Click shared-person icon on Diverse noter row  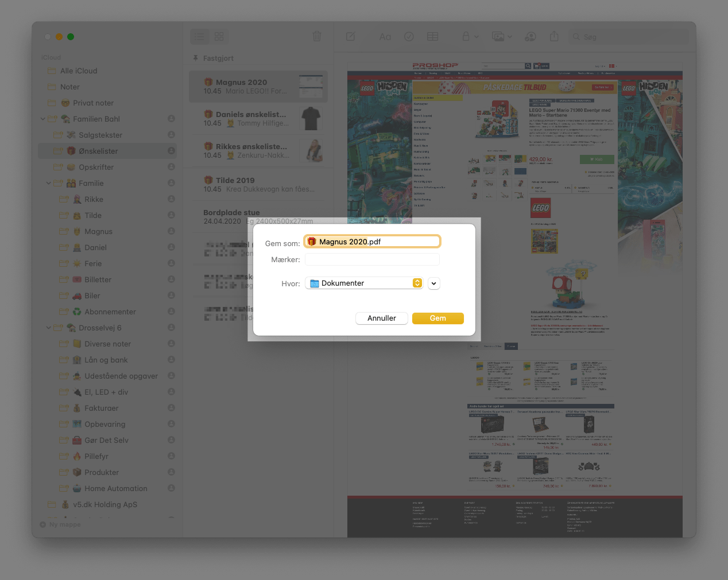[x=171, y=344]
